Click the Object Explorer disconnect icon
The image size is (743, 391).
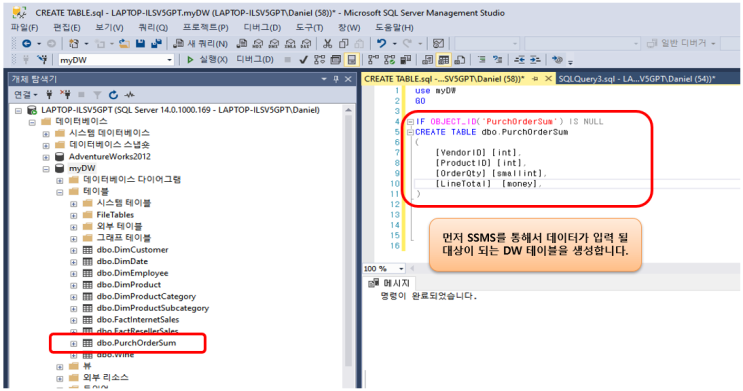click(65, 95)
